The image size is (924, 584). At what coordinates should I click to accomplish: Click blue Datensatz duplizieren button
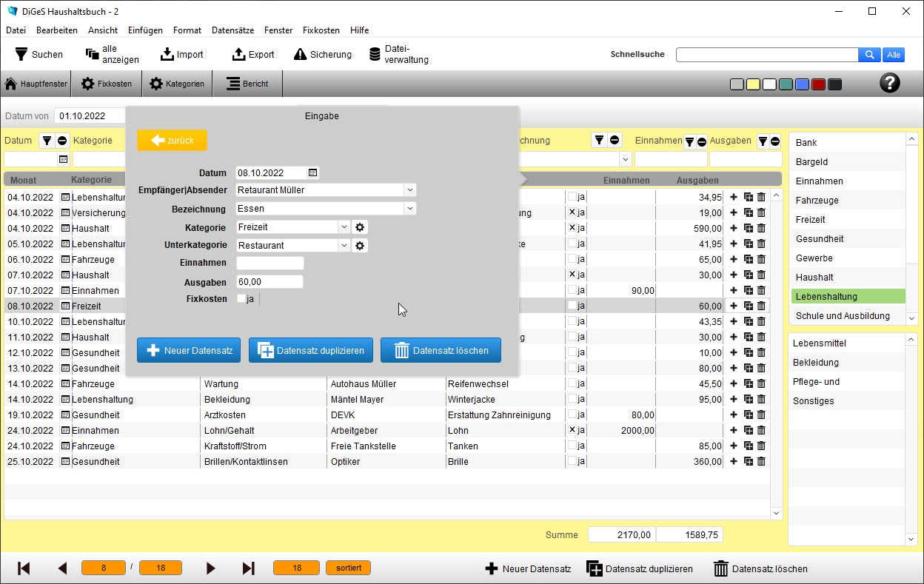tap(311, 351)
